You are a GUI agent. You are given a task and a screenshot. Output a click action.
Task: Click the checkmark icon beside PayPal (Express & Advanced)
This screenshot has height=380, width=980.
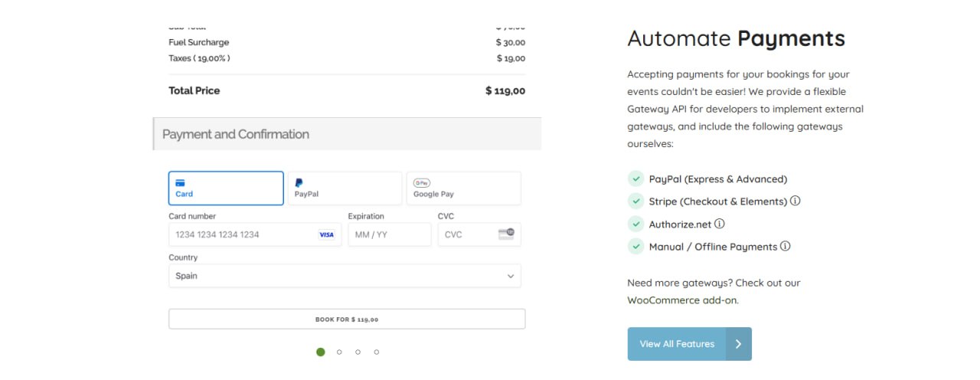[x=635, y=179]
